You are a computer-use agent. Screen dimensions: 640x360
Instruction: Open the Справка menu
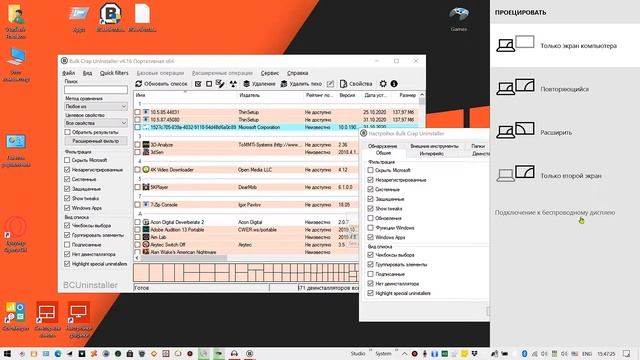tap(298, 73)
